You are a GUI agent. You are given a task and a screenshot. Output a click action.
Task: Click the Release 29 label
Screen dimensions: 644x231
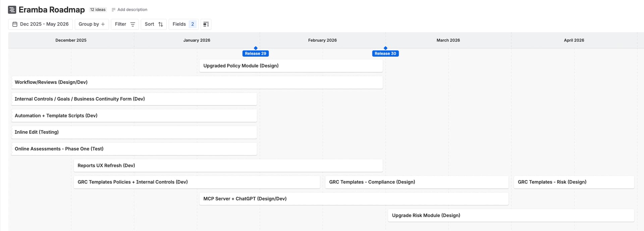coord(256,54)
